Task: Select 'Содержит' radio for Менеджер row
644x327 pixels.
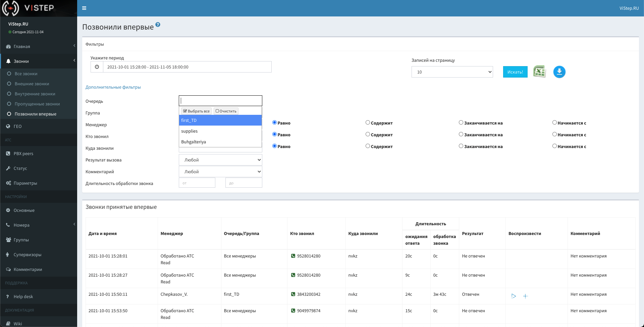Action: click(x=368, y=123)
